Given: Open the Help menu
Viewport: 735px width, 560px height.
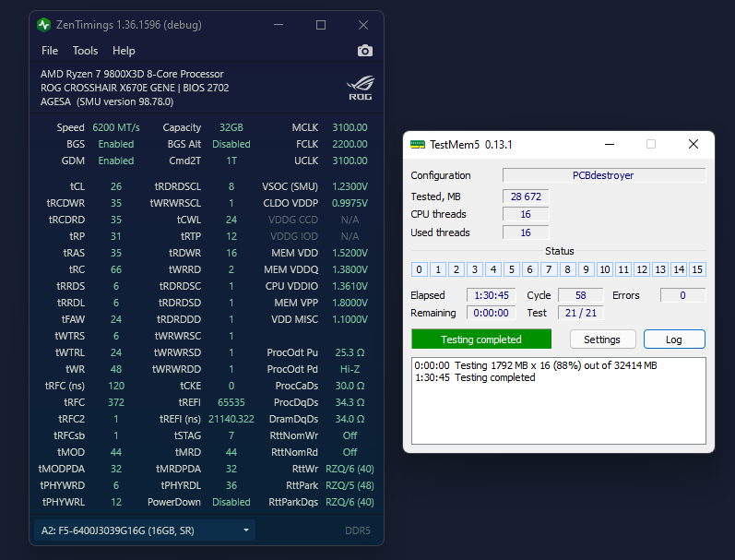Looking at the screenshot, I should click(124, 51).
